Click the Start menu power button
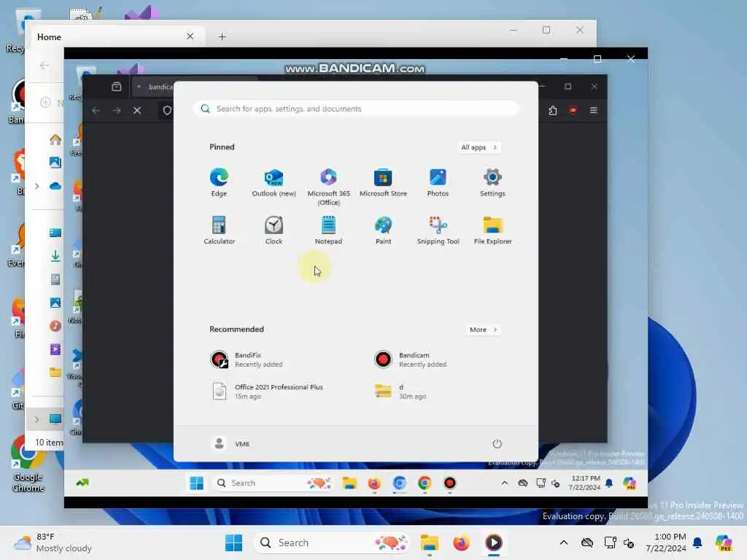This screenshot has height=560, width=747. tap(497, 444)
